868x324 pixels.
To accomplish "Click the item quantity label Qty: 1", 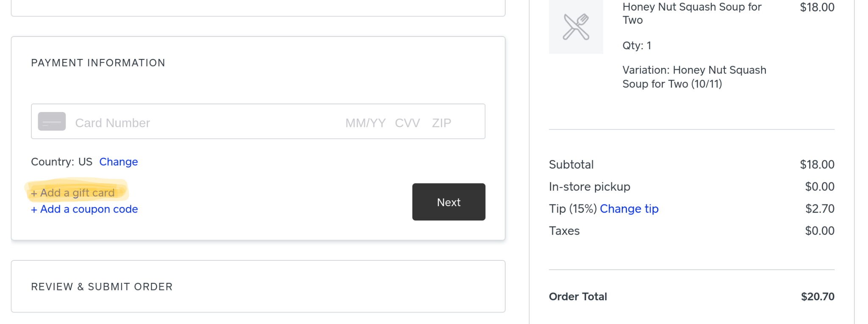I will point(637,45).
